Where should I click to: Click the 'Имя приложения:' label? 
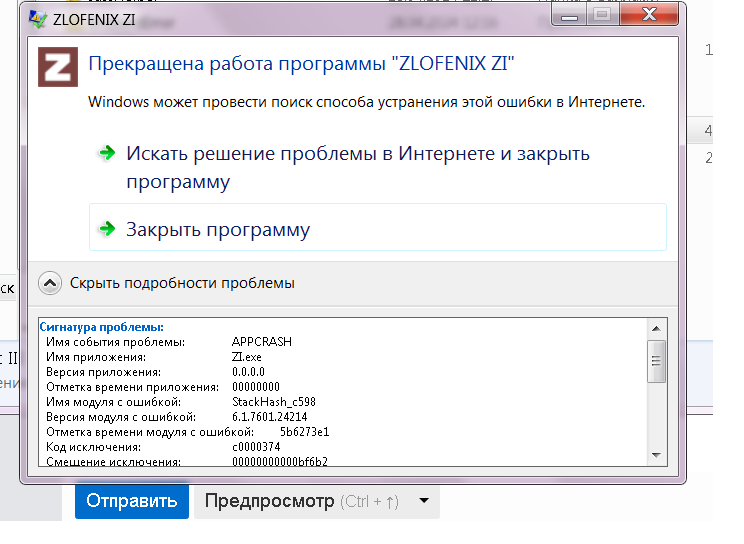point(96,357)
